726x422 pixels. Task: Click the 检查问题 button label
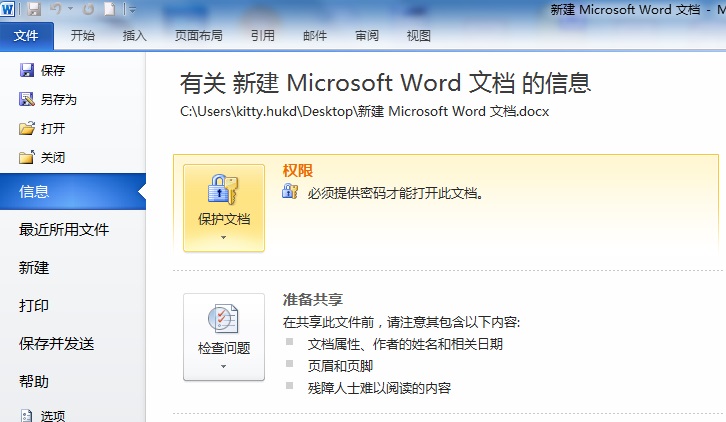(224, 348)
